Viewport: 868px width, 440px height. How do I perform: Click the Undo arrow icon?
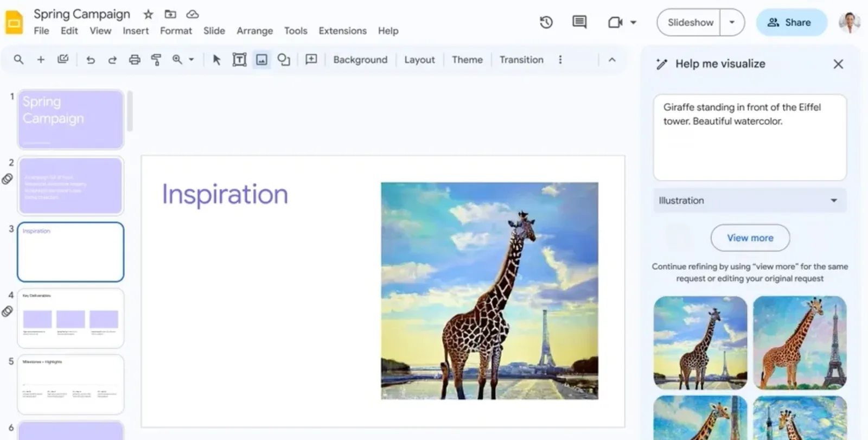[91, 60]
